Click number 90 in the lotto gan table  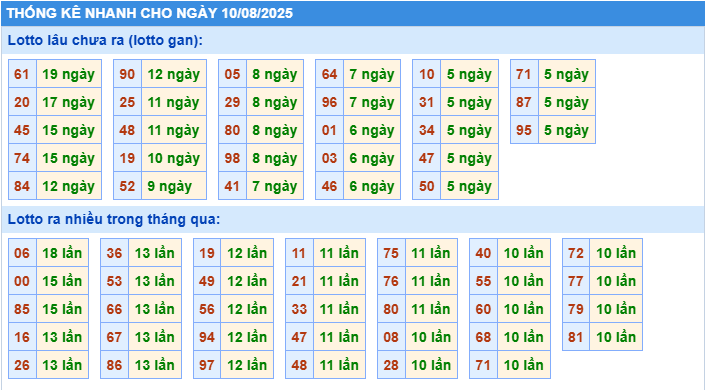tap(128, 74)
